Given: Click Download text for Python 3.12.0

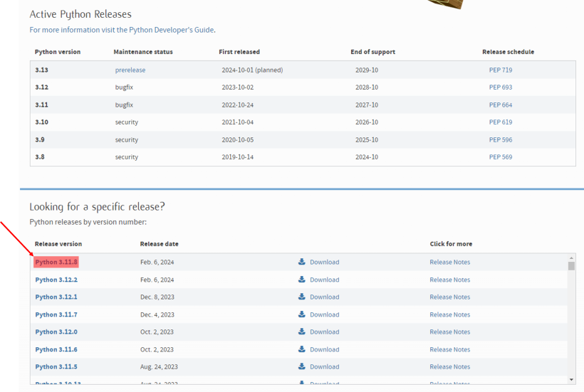Looking at the screenshot, I should click(x=324, y=332).
